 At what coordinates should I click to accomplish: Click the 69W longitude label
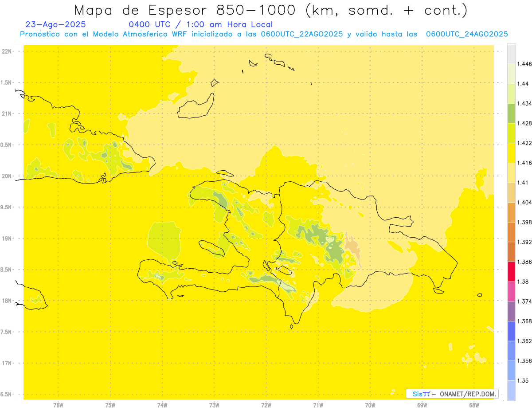(422, 405)
